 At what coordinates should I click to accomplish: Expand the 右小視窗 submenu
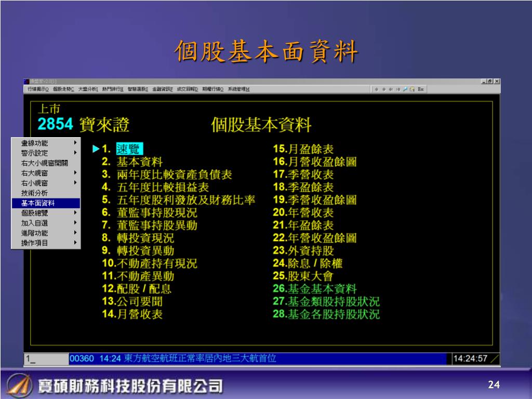[46, 183]
